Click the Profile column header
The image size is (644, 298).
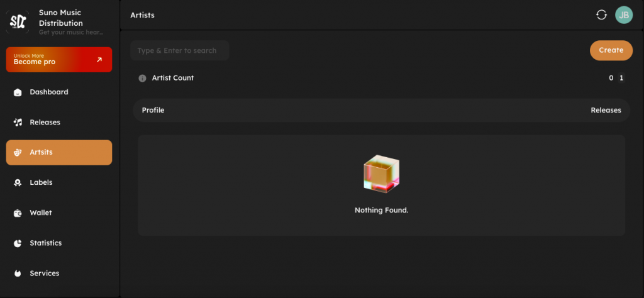point(153,111)
